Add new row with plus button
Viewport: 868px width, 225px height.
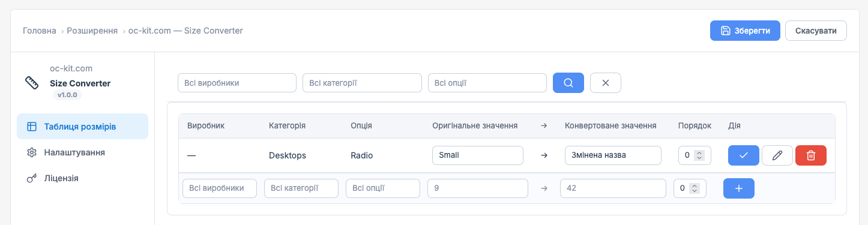pos(739,188)
